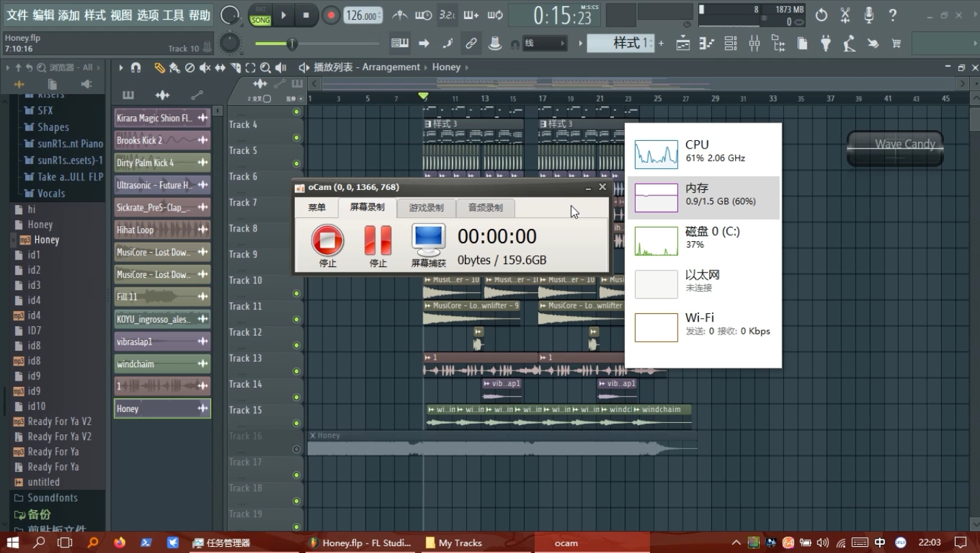Open the playlist view icon
The image size is (980, 553).
coord(683,44)
